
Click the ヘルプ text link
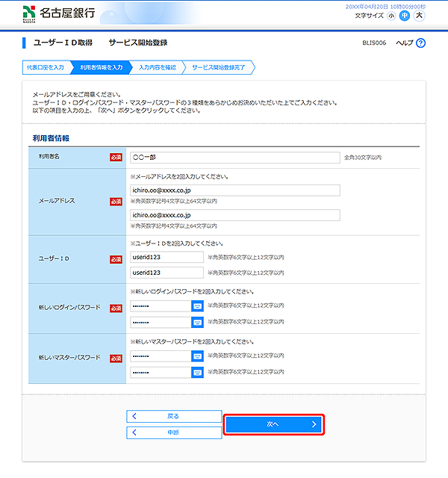[403, 43]
